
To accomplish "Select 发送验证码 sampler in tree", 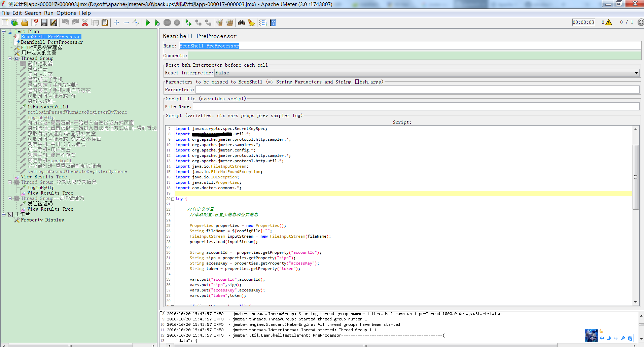I will [x=40, y=204].
